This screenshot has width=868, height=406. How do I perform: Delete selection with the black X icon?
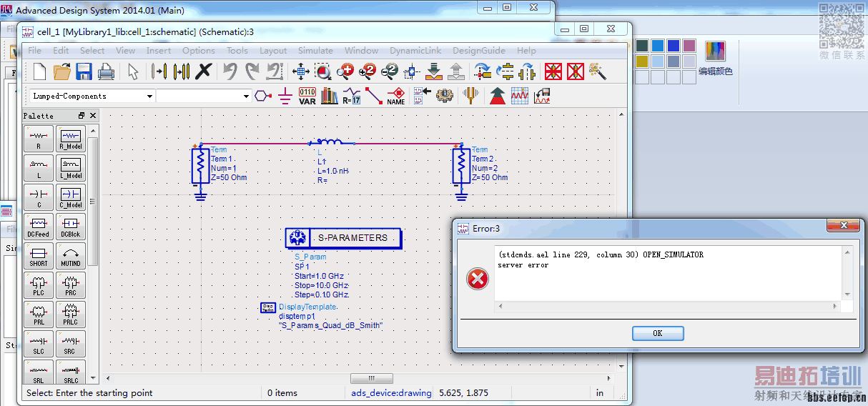(204, 71)
